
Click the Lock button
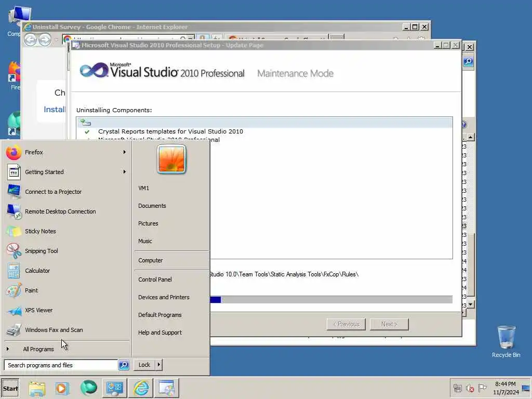point(144,365)
